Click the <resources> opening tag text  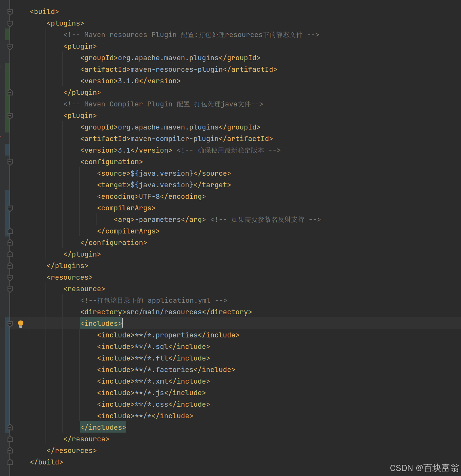tap(70, 278)
